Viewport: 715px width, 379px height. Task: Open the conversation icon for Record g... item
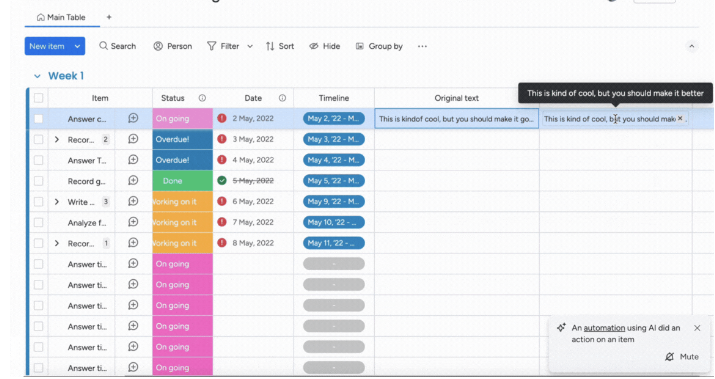click(133, 181)
